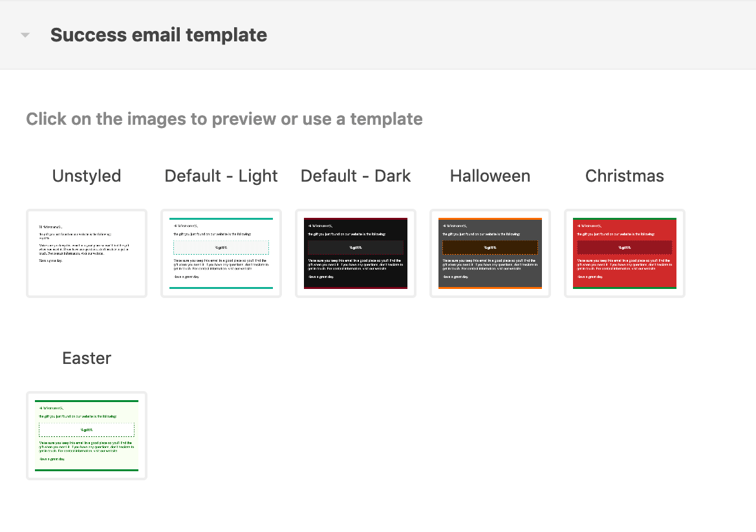
Task: Click the Default - Light label
Action: (x=221, y=176)
